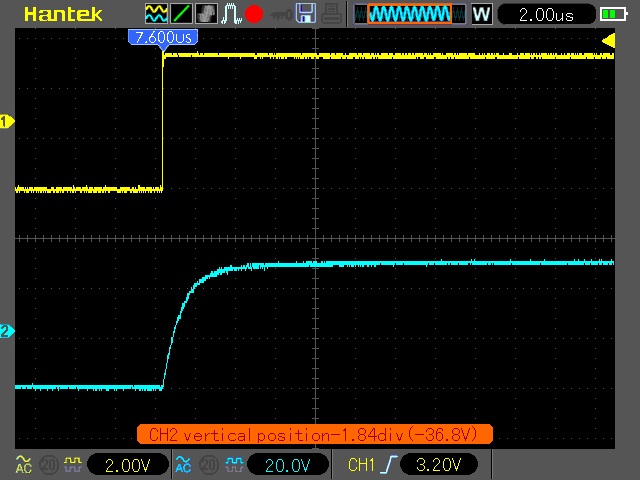
Task: Click the floppy disk save icon
Action: 306,13
